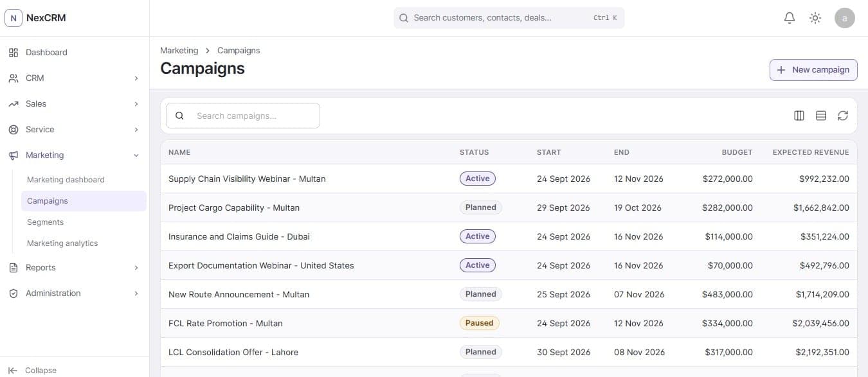
Task: Focus the Search campaigns field
Action: point(243,116)
